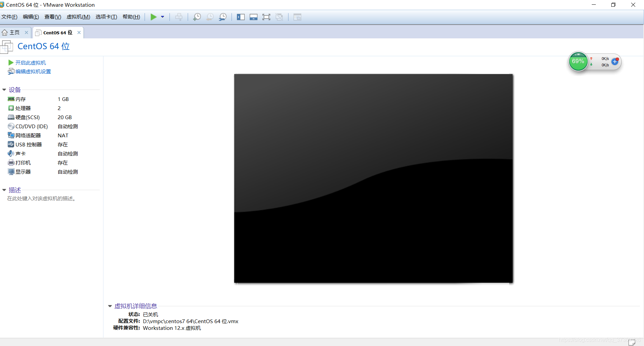
Task: Open the snapshot manager toolbar icon
Action: pos(222,17)
